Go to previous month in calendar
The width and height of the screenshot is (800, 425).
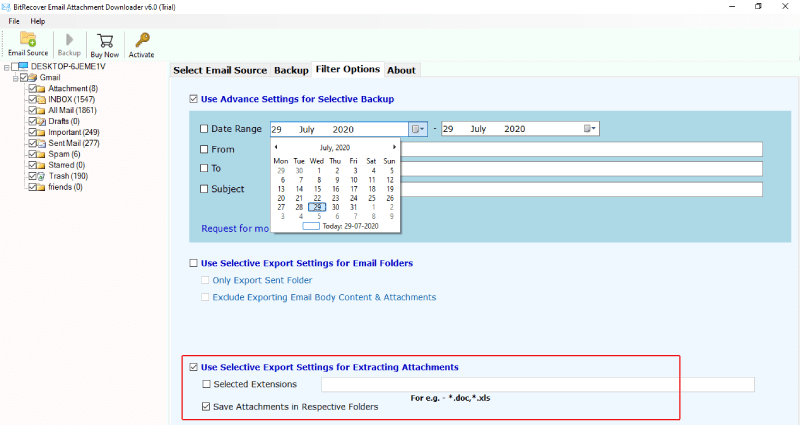(276, 147)
